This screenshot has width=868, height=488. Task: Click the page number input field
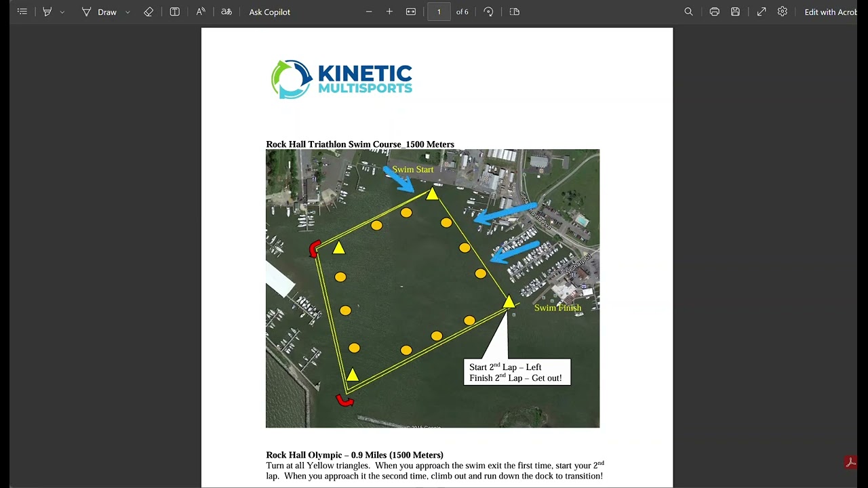coord(439,12)
